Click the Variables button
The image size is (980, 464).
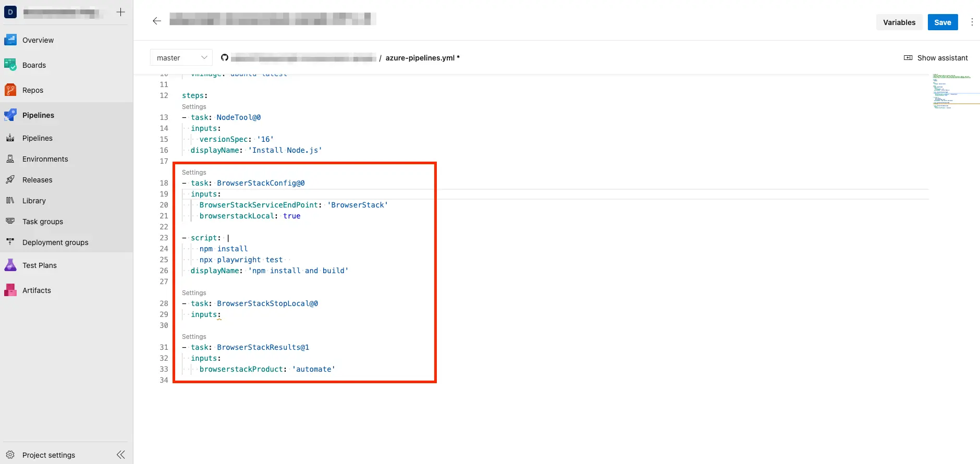point(899,22)
